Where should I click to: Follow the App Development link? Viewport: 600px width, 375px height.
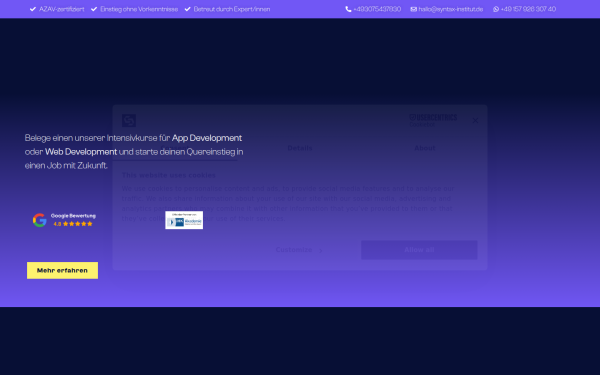207,138
